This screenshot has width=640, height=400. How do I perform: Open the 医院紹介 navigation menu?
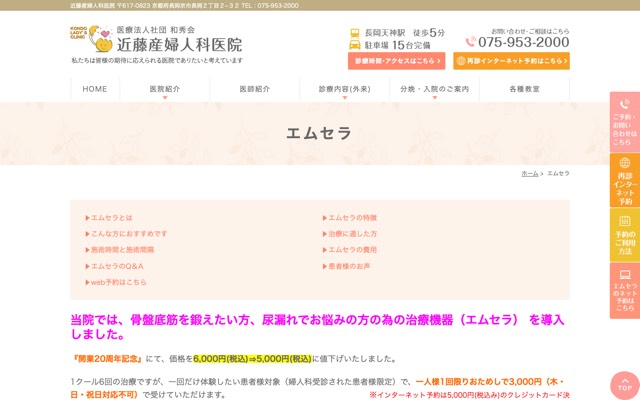pyautogui.click(x=164, y=89)
